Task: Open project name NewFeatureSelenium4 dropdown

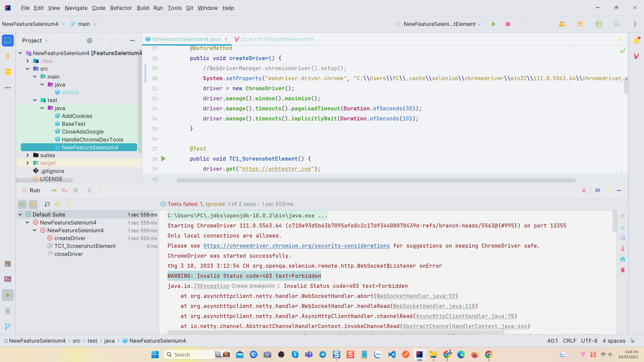Action: click(33, 24)
